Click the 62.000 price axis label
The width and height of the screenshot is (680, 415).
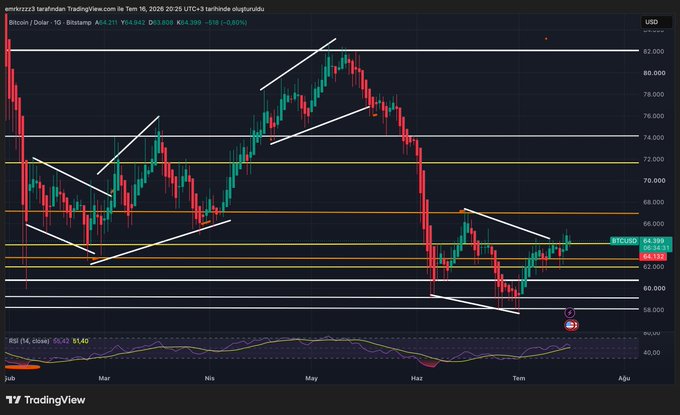point(654,267)
